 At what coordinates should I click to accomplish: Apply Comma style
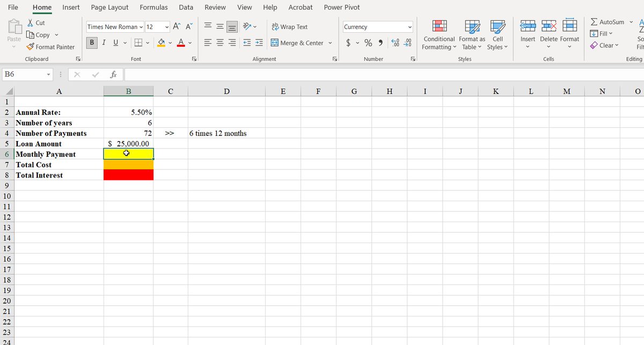tap(380, 42)
